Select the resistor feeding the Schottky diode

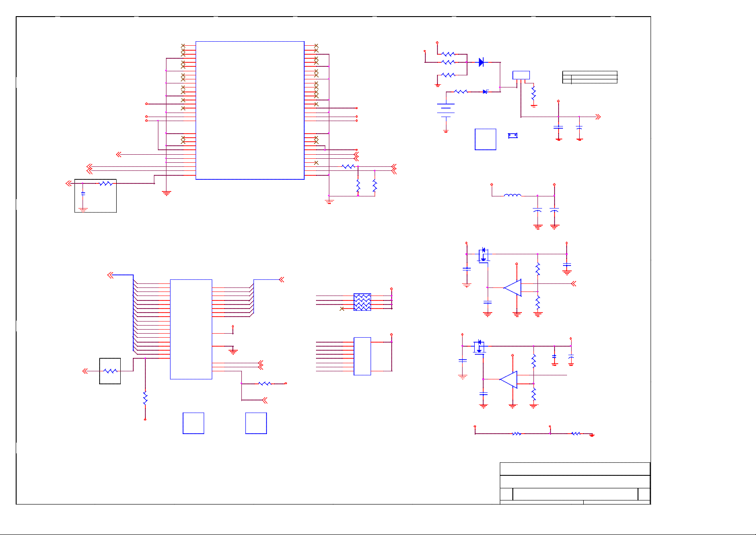coord(461,91)
